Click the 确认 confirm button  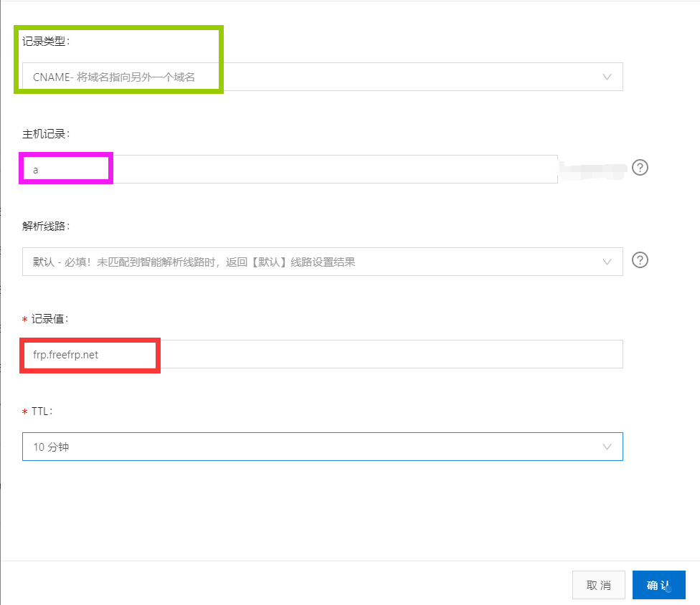point(659,585)
